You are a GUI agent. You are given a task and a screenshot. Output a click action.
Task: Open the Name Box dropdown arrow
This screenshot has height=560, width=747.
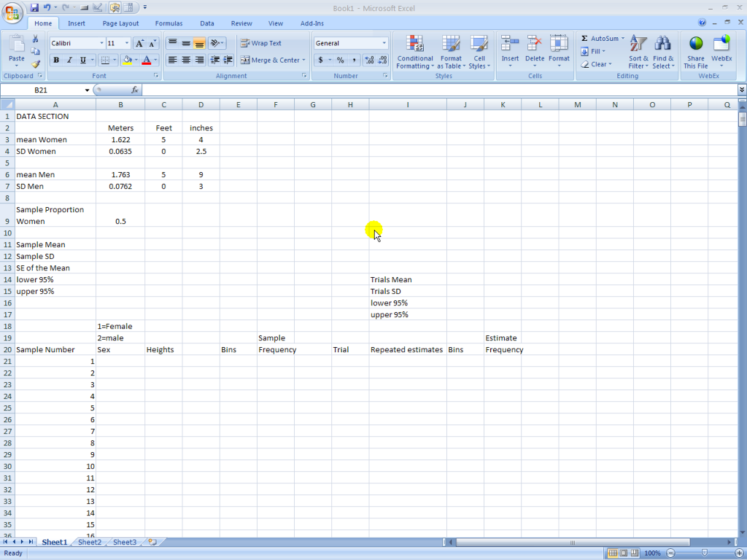point(88,90)
